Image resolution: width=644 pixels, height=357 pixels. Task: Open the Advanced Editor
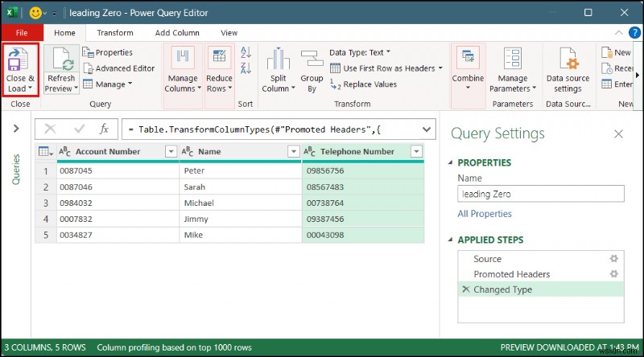click(119, 68)
